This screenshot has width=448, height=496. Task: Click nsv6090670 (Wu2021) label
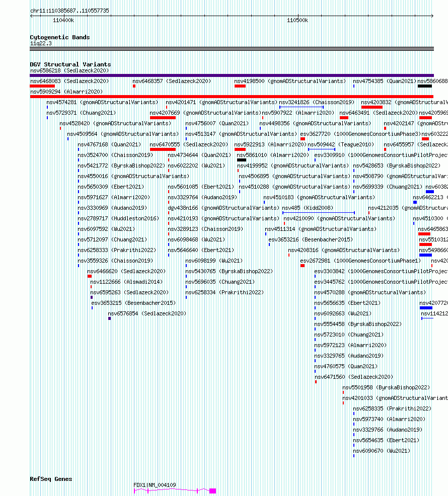pyautogui.click(x=382, y=451)
